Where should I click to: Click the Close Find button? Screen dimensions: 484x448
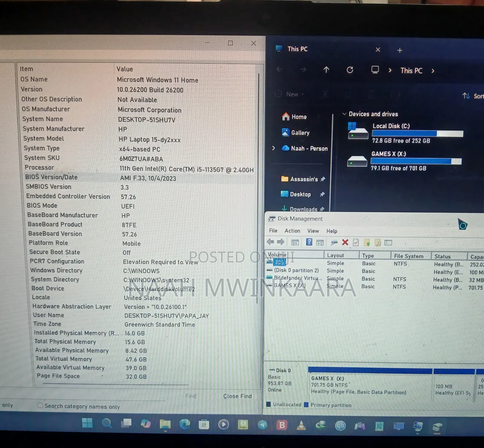[237, 396]
